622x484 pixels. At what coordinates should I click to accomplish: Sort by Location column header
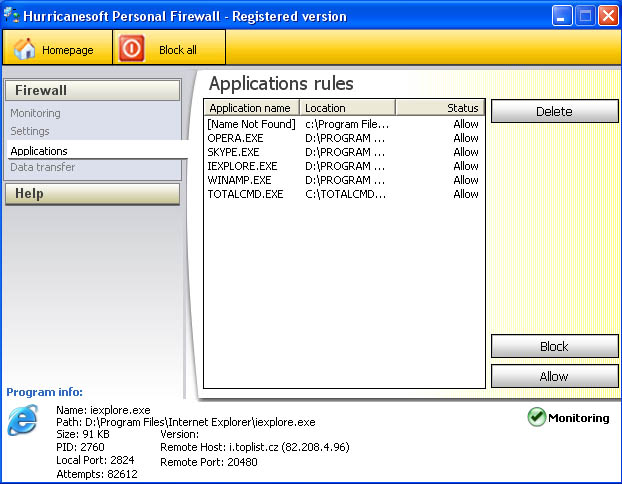(347, 108)
